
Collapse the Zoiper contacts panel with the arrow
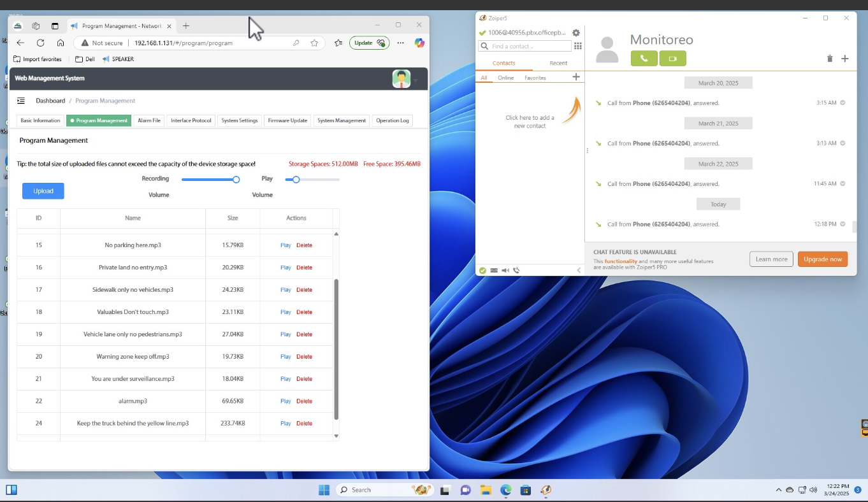[579, 270]
